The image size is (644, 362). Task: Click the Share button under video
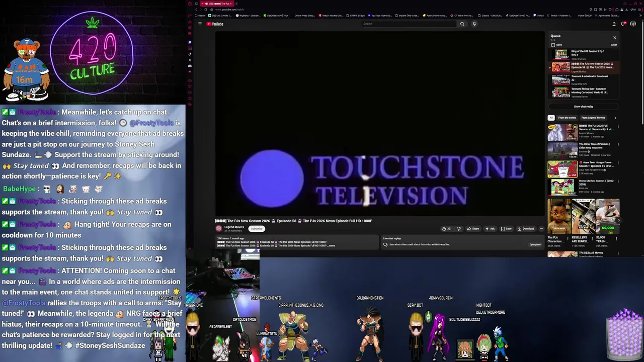click(473, 229)
